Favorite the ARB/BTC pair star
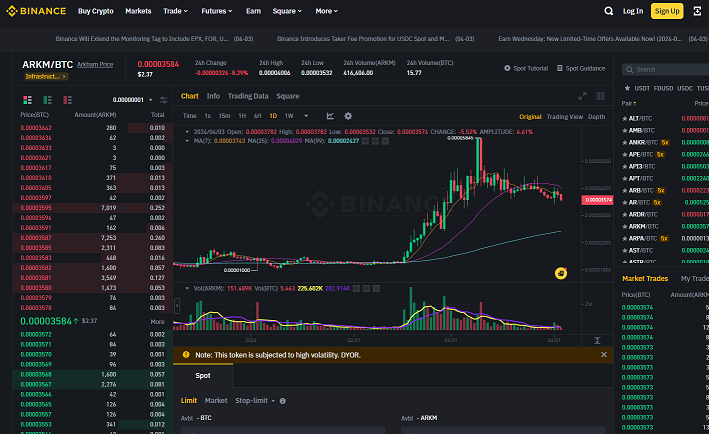 [625, 190]
